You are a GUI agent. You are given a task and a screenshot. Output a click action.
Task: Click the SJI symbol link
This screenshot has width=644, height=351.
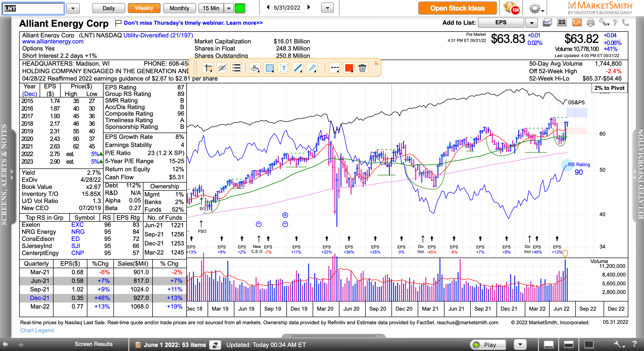(x=76, y=246)
